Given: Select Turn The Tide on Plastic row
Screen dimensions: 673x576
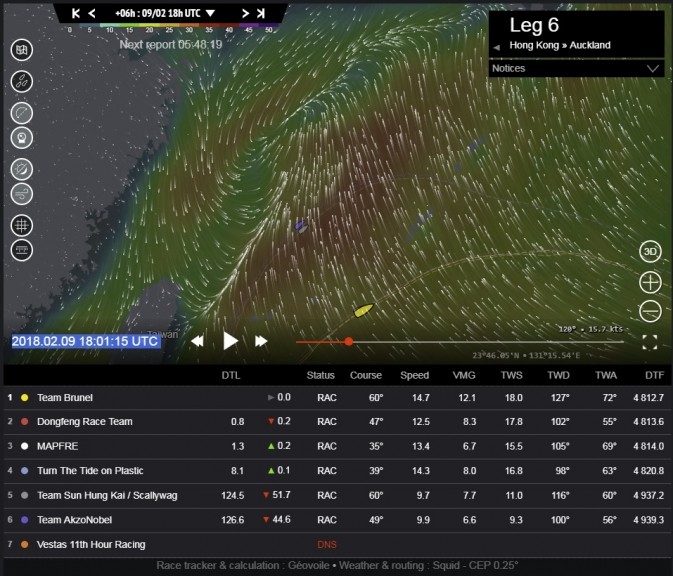Looking at the screenshot, I should point(336,471).
